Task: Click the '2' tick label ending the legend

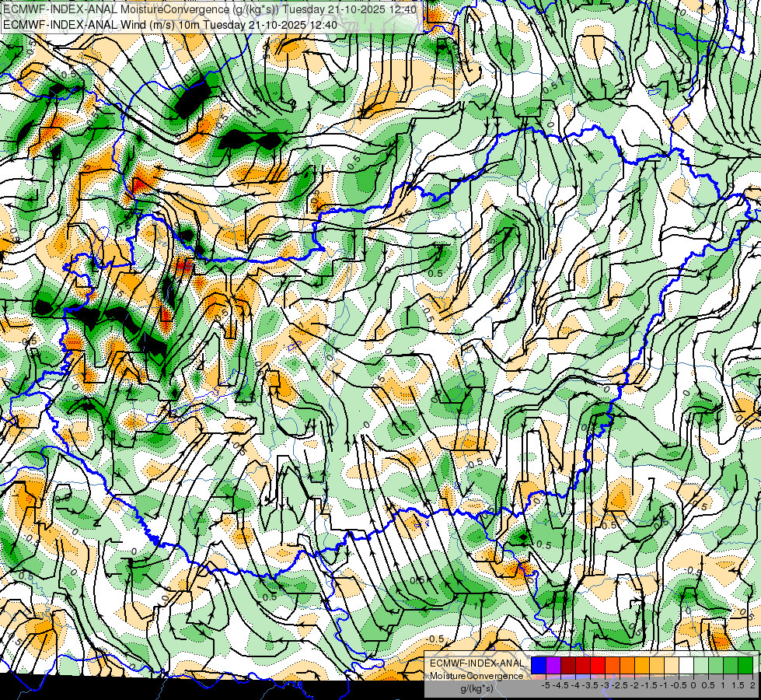Action: coord(752,685)
